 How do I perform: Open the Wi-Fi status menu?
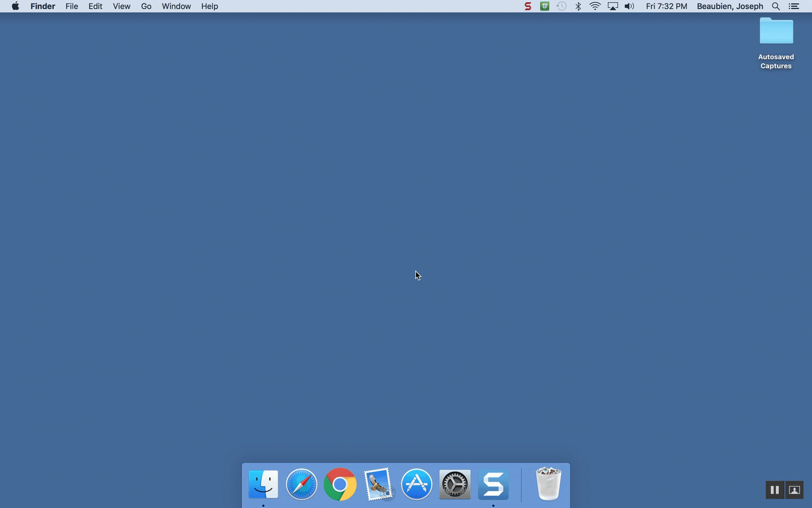point(595,6)
